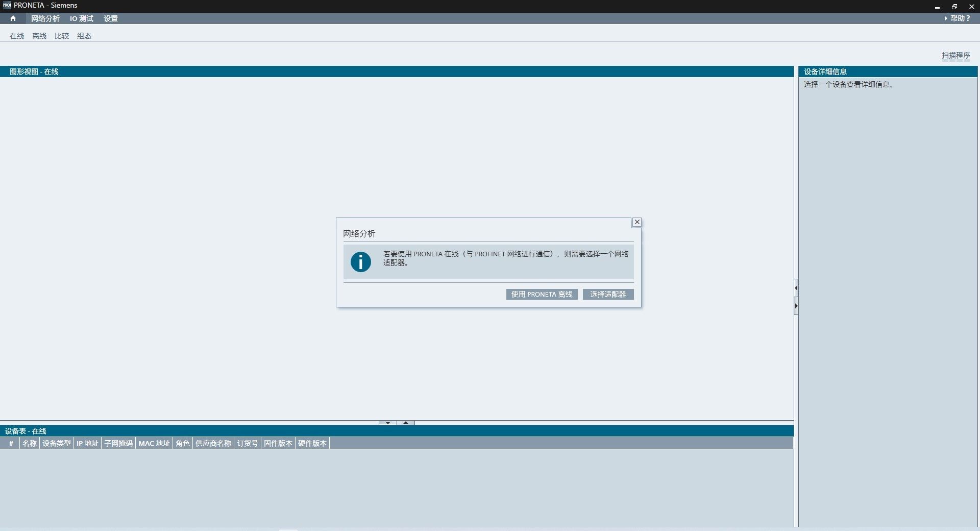Sort by the IP 地址 column header
The width and height of the screenshot is (980, 531).
point(87,443)
